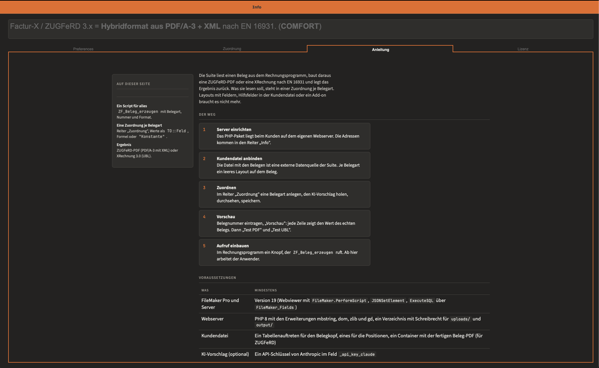Select step 3 'Zuordnen' card
Viewport: 599px width, 368px height.
tap(285, 194)
